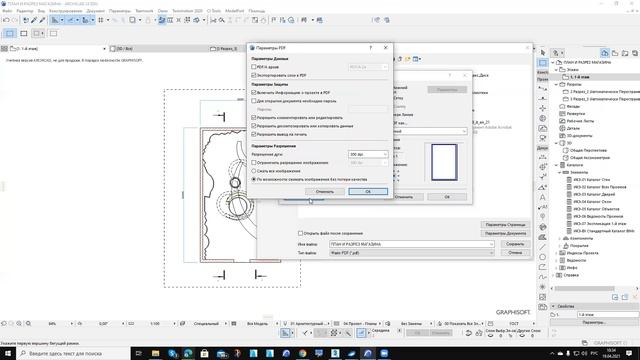Select Сжать все изображения radio button
The height and width of the screenshot is (360, 640).
pyautogui.click(x=254, y=171)
